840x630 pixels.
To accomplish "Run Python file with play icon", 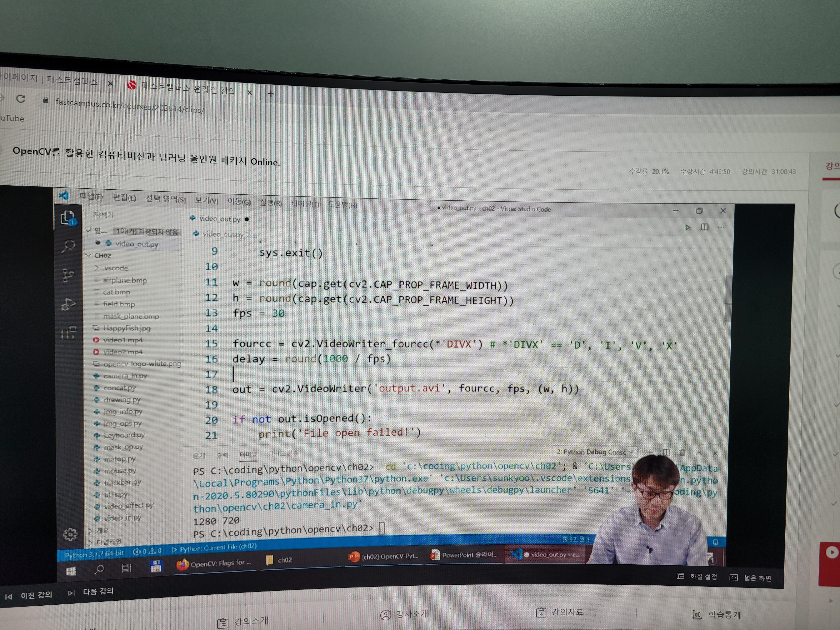I will pyautogui.click(x=687, y=227).
